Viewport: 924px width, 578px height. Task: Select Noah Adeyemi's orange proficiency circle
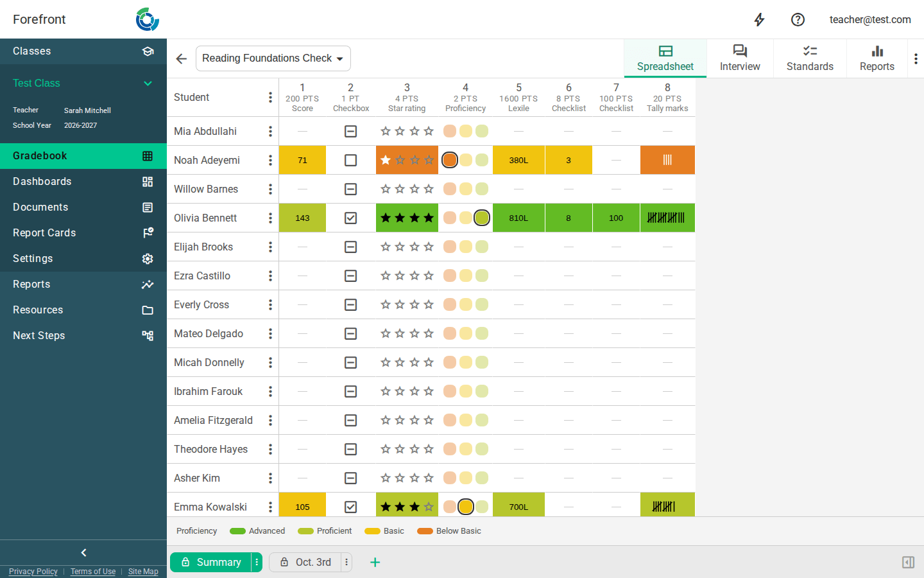click(x=450, y=160)
